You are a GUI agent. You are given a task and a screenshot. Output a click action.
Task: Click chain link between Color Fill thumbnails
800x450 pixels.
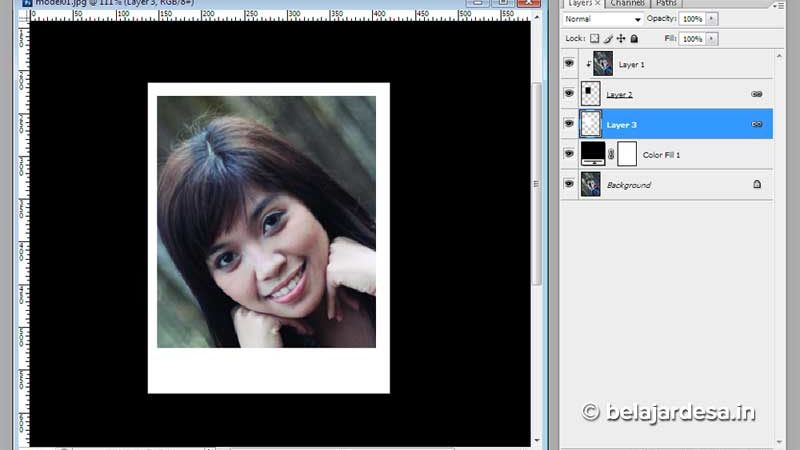[x=611, y=154]
